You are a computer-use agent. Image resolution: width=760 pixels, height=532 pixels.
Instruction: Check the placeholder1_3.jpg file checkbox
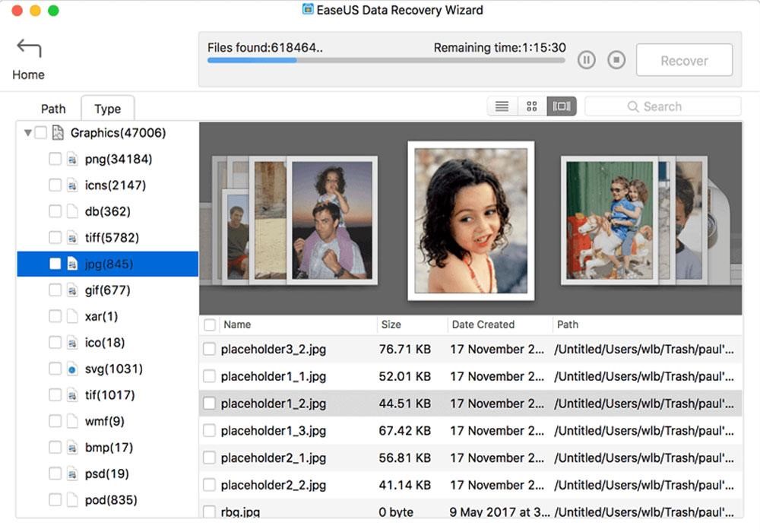(210, 430)
